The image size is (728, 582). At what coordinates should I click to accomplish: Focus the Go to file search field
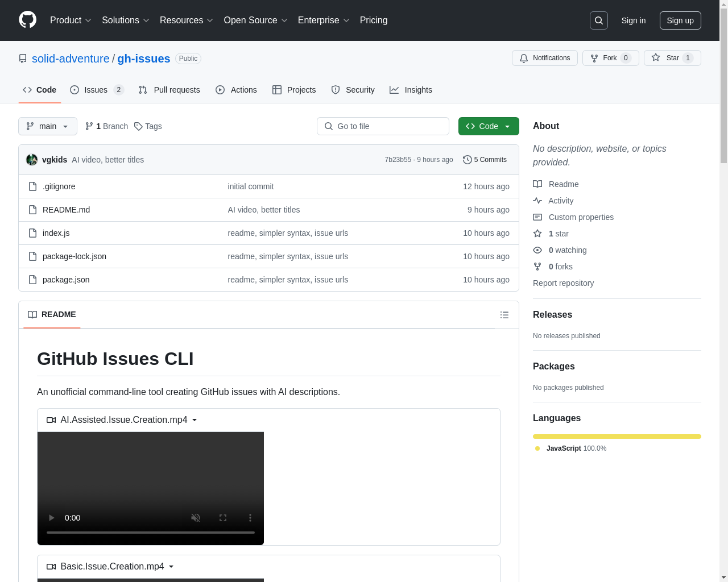coord(383,126)
